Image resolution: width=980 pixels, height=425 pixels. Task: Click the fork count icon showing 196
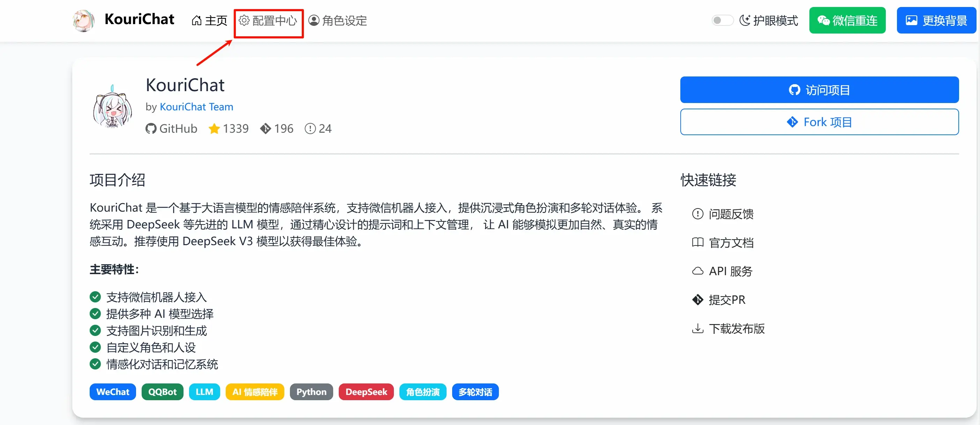click(x=265, y=129)
